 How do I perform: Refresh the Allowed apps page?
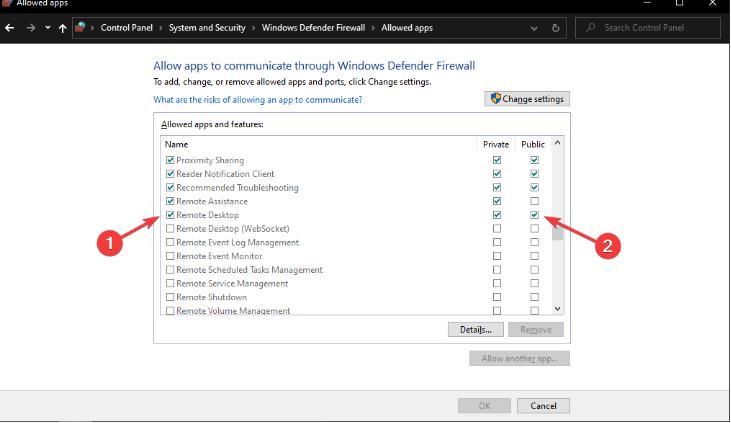555,28
